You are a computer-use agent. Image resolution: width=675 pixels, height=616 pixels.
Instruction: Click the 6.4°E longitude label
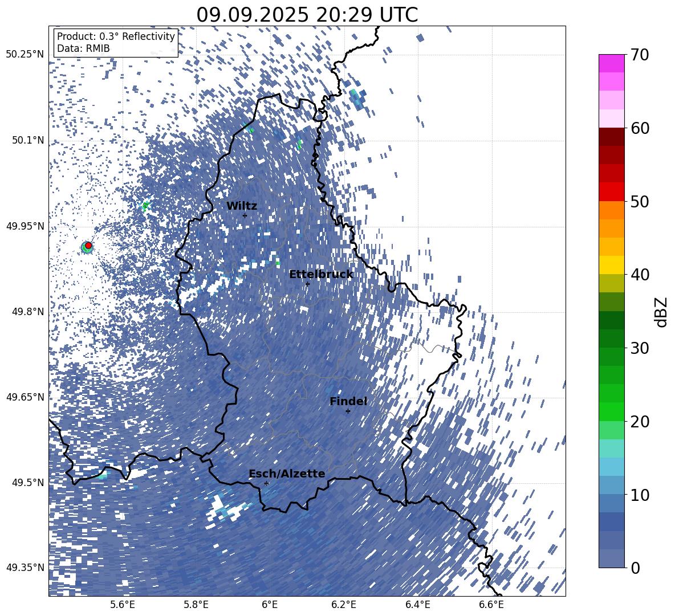tap(418, 605)
